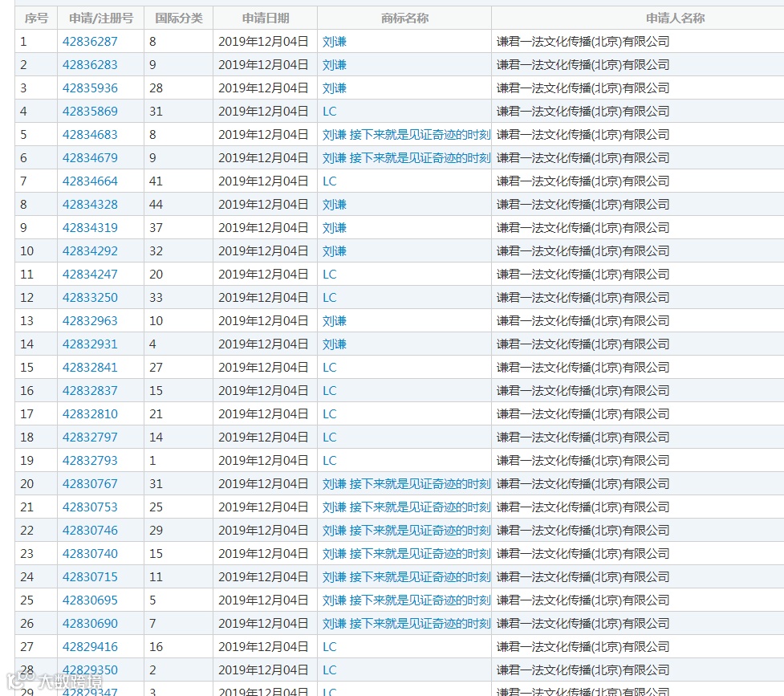Open registration number 42834664 link
Viewport: 784px width, 696px height.
(90, 181)
